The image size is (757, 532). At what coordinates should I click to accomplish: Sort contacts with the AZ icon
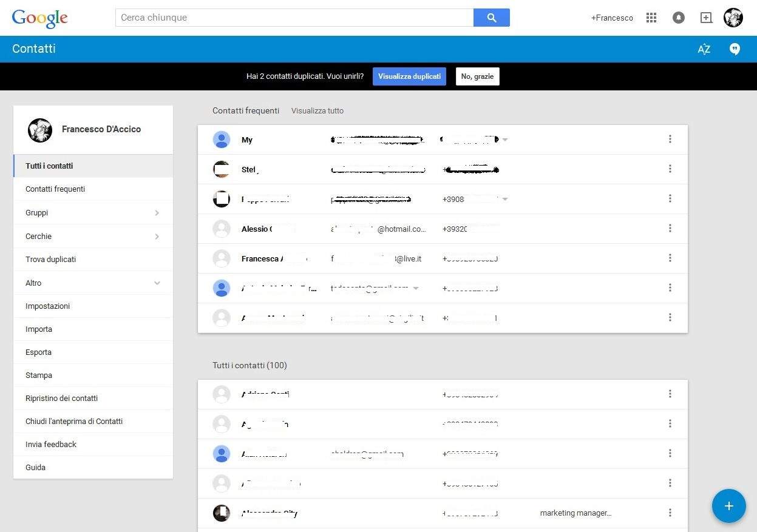pos(704,49)
